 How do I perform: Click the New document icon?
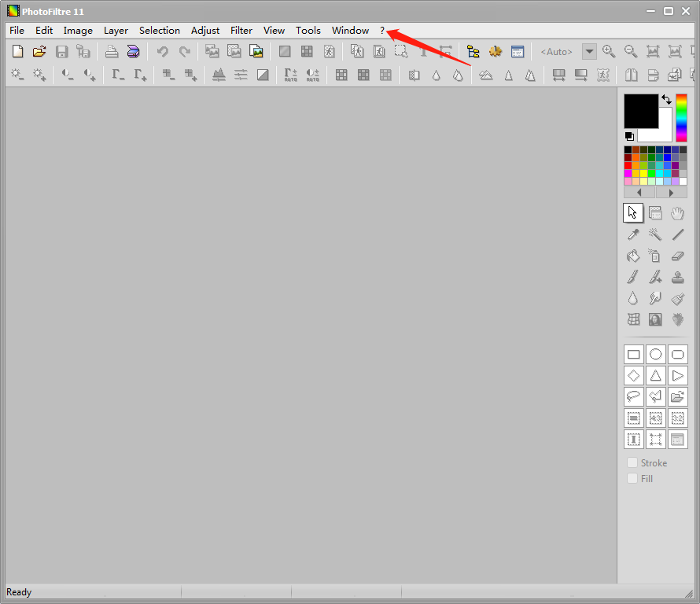tap(17, 51)
